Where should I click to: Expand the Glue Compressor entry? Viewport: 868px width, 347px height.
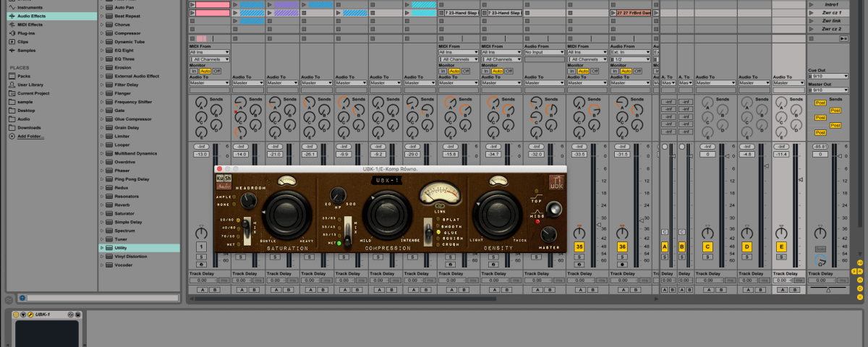point(101,119)
